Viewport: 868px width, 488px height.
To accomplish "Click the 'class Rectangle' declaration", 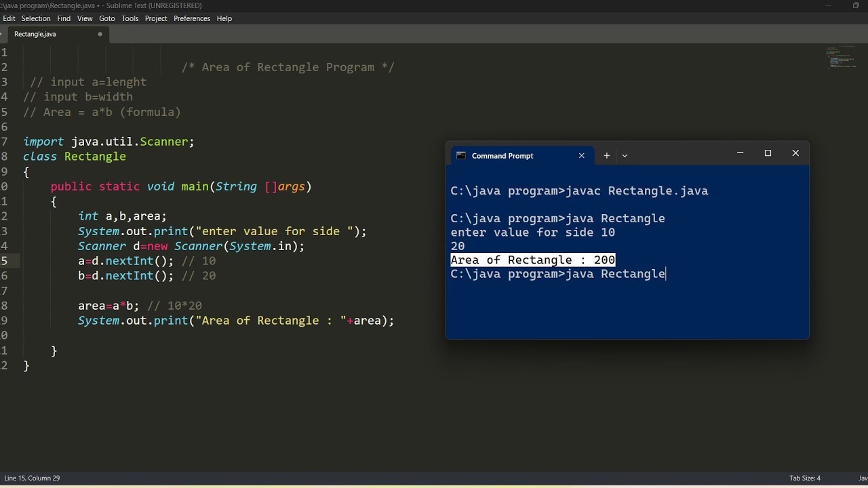I will pos(75,157).
